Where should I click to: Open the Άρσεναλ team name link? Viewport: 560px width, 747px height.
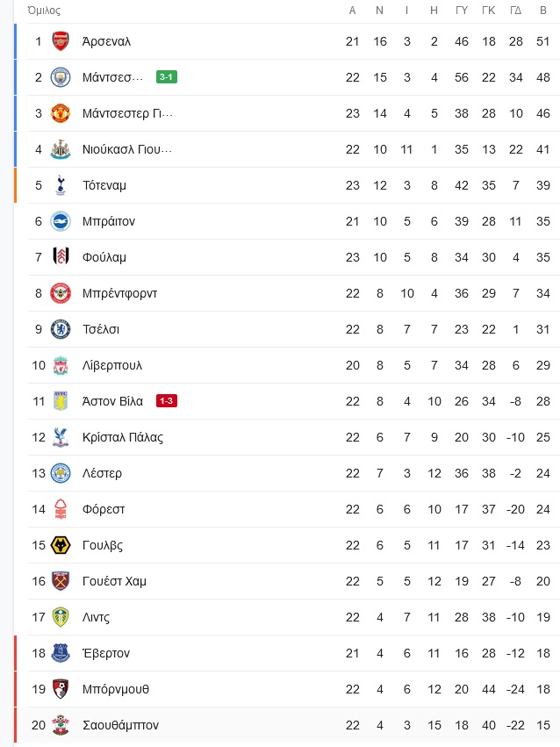(x=106, y=41)
